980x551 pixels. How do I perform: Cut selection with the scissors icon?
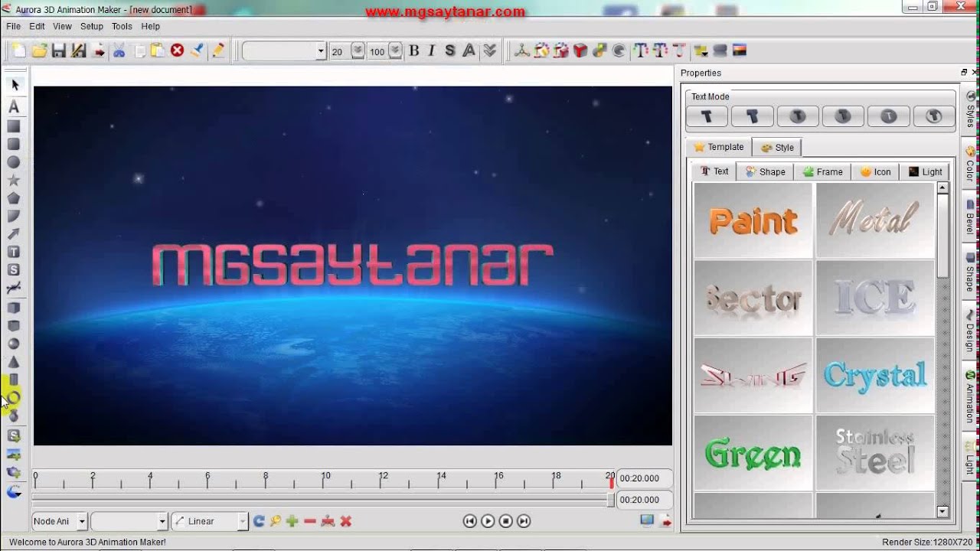click(x=119, y=51)
